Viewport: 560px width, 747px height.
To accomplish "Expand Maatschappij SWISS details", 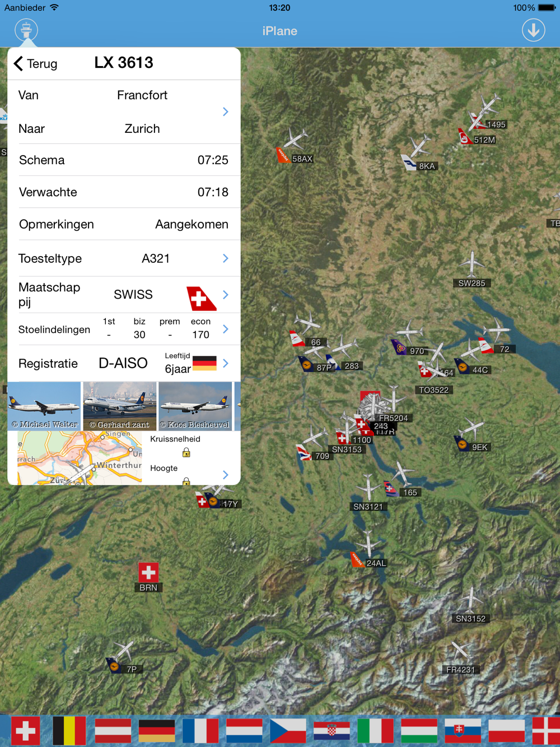I will click(x=226, y=295).
